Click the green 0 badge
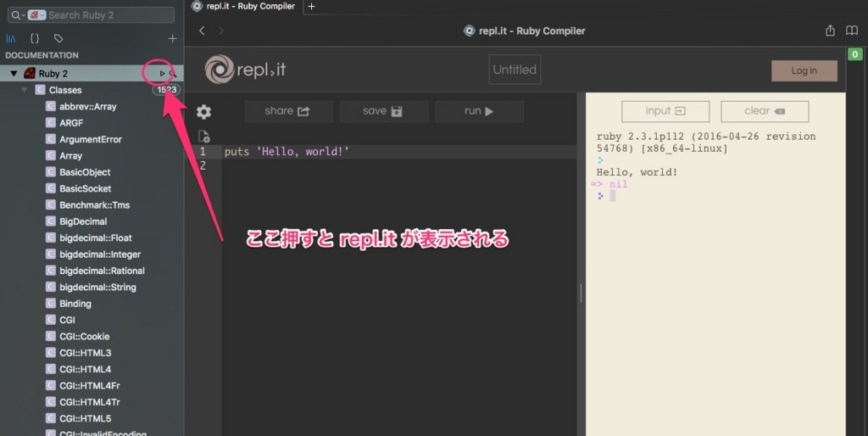The image size is (868, 436). 854,54
